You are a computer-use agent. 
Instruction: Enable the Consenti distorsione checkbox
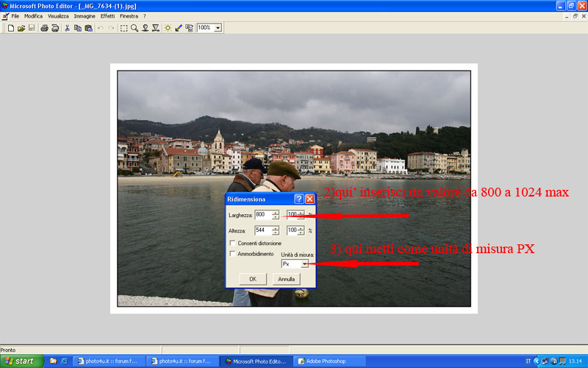point(233,243)
